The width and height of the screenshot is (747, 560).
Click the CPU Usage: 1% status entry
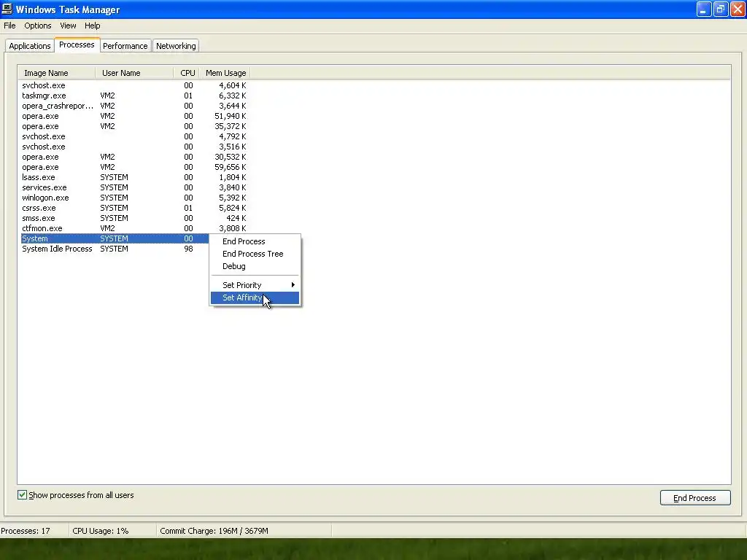101,531
